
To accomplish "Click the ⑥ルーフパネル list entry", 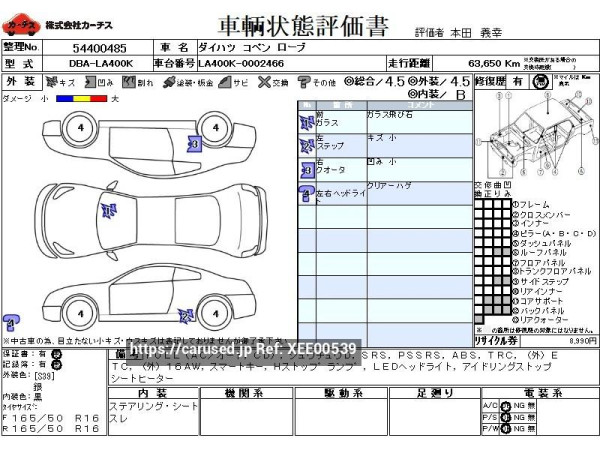I will click(540, 253).
